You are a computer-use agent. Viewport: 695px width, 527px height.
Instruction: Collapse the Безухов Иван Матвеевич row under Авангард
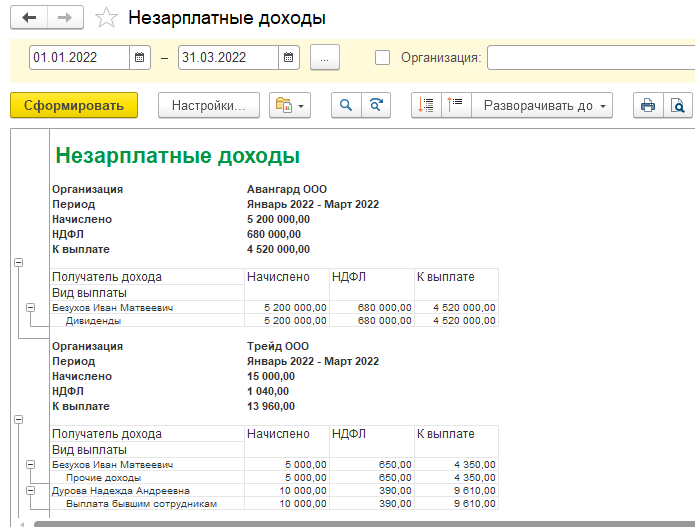point(31,308)
